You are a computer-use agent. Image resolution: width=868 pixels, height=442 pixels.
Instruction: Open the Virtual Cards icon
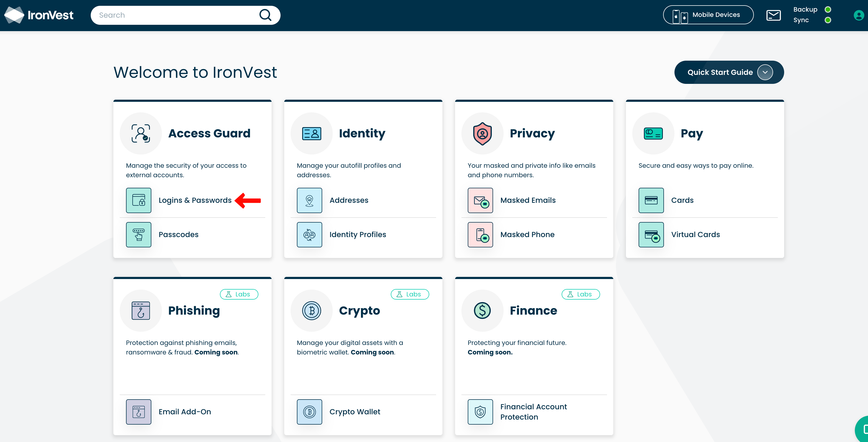click(651, 235)
